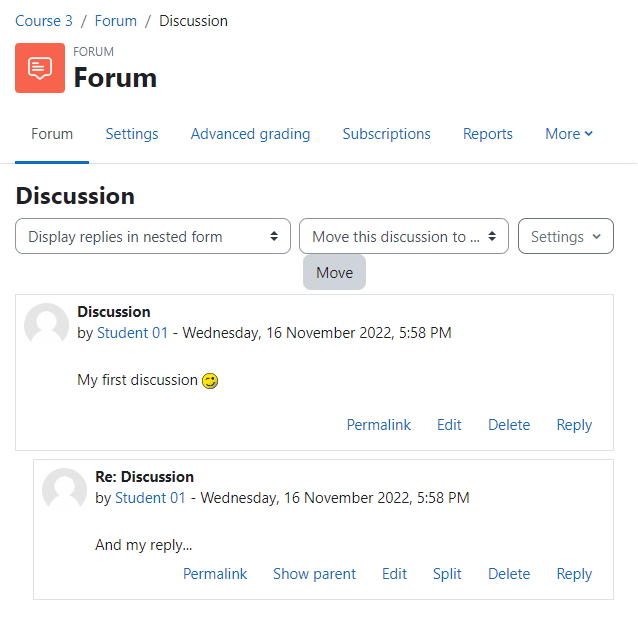Go to the Subscriptions tab
Image resolution: width=638 pixels, height=622 pixels.
click(x=387, y=134)
